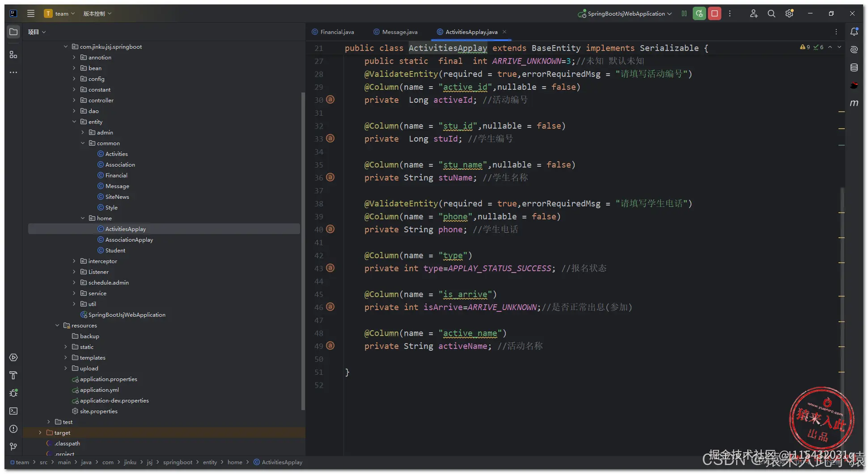Open the Problems tool window

(13, 429)
